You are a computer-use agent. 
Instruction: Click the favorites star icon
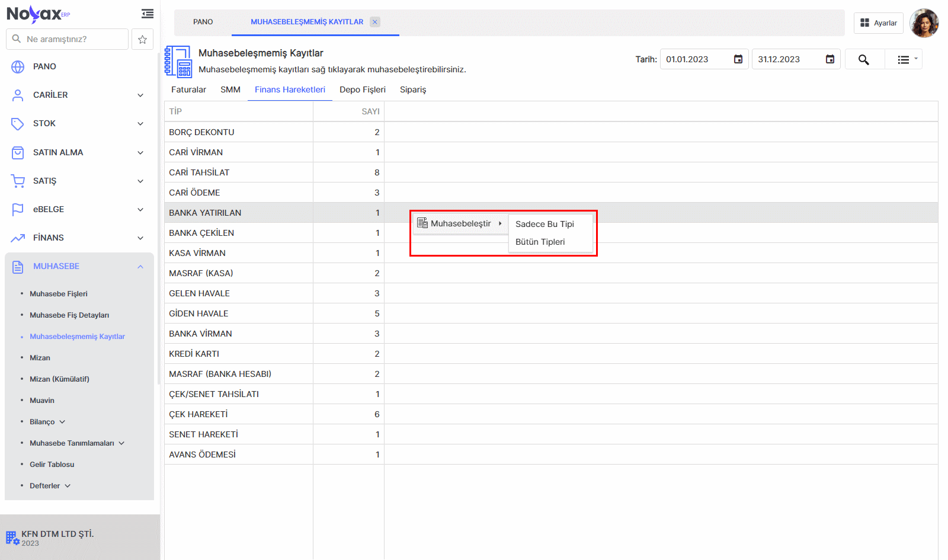[142, 39]
